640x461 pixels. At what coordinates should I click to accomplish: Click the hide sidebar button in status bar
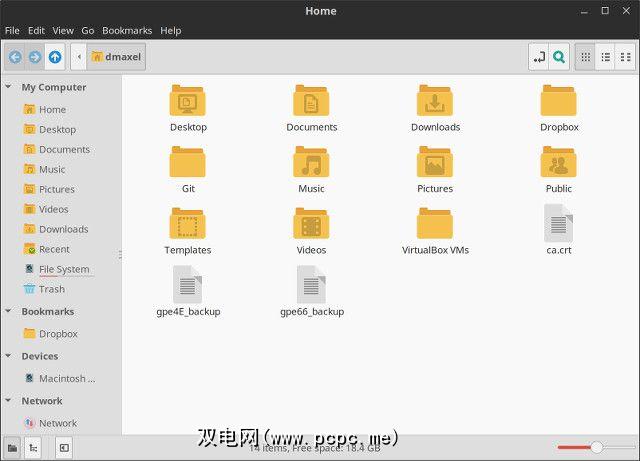click(64, 448)
